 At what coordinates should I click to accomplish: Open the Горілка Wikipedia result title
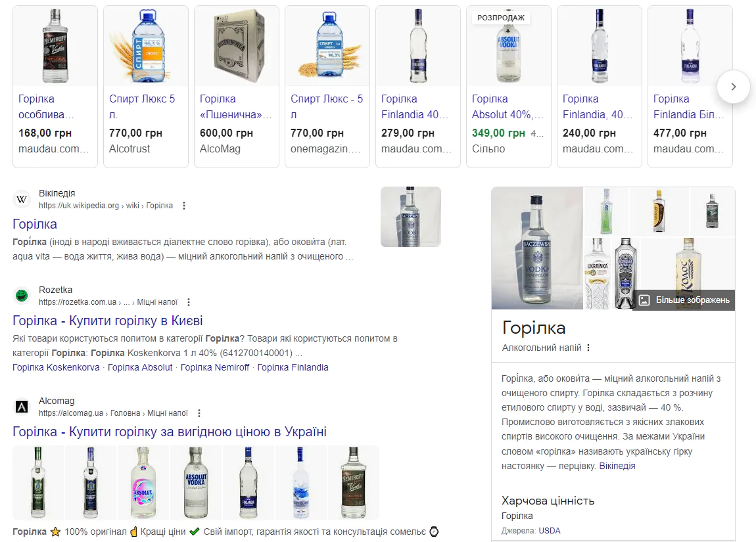(35, 224)
